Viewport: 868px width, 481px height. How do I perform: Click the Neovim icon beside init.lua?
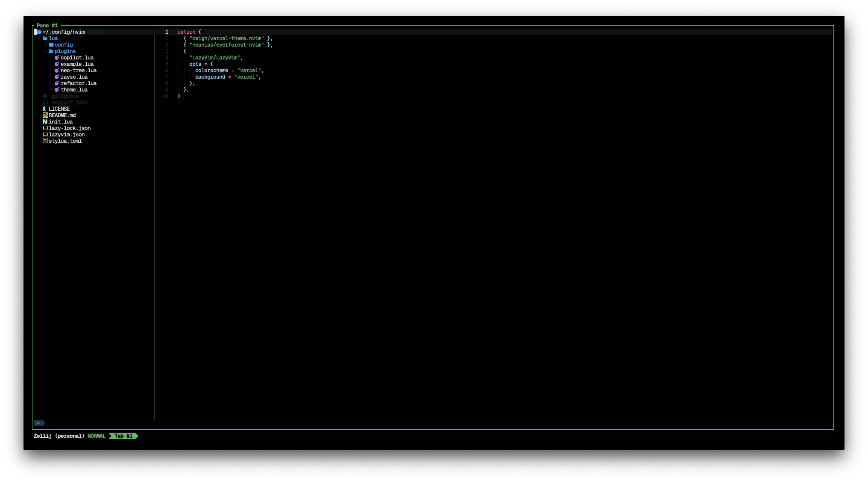[x=45, y=122]
